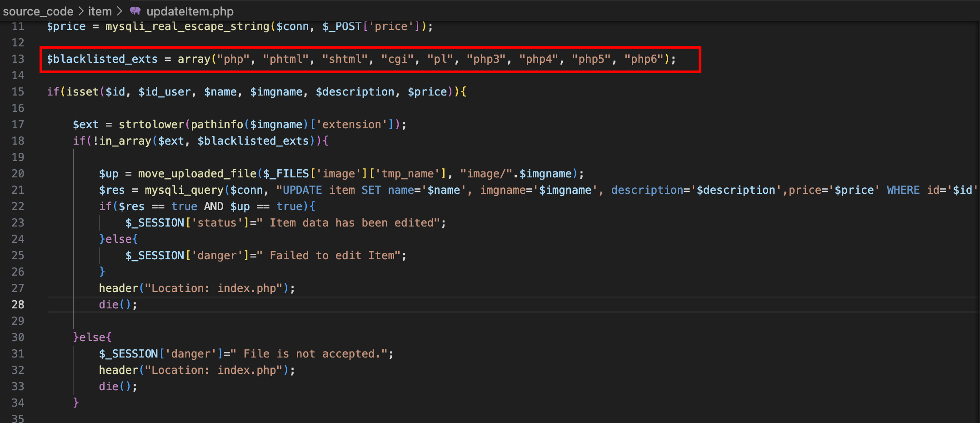
Task: Select the item breadcrumb segment
Action: pos(100,11)
